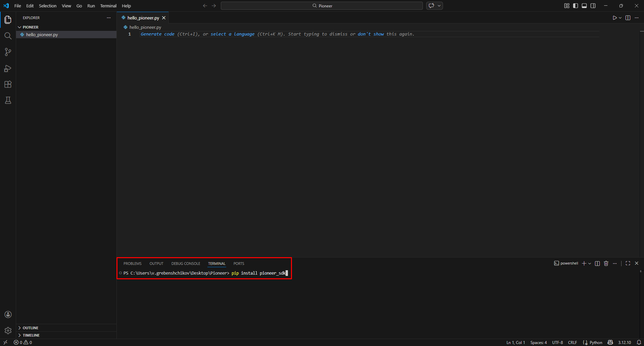This screenshot has width=644, height=346.
Task: Switch to the PORTS panel tab
Action: [239, 264]
